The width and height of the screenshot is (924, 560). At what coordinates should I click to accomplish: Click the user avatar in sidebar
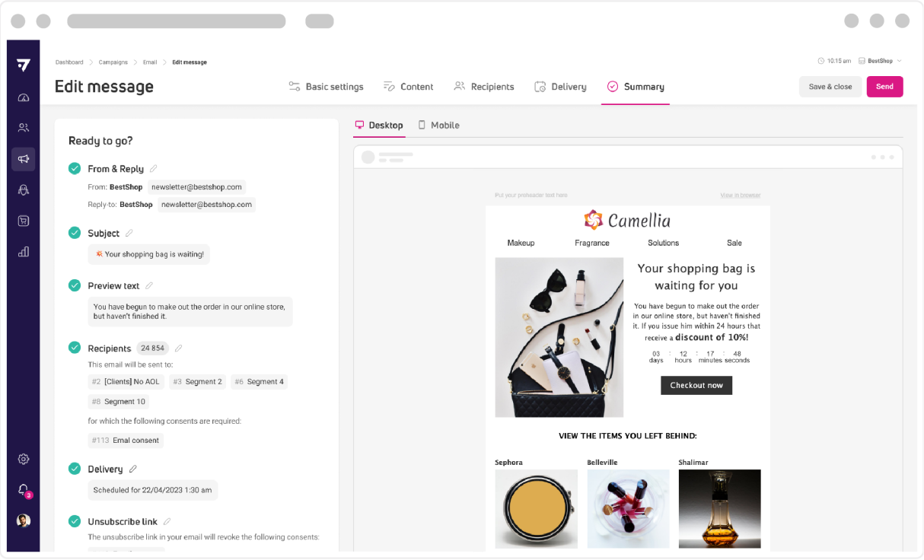pos(24,520)
